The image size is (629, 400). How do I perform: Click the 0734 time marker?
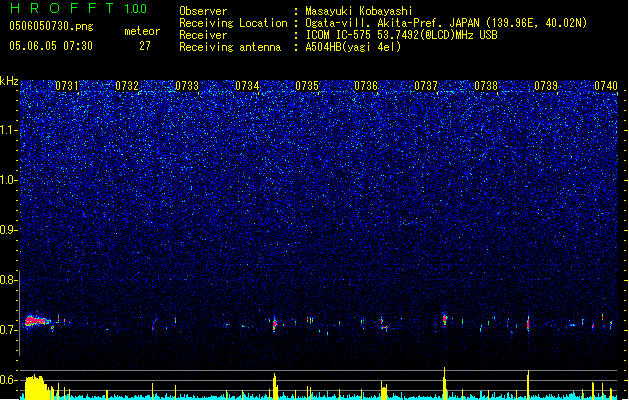[x=247, y=86]
